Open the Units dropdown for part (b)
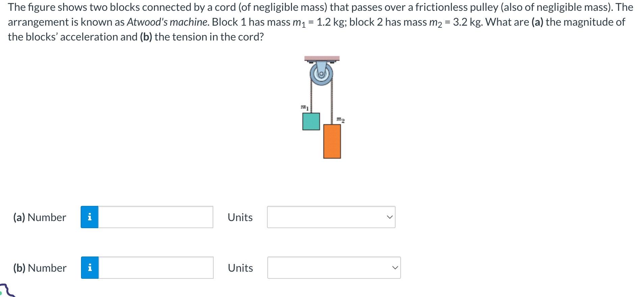This screenshot has height=297, width=644. pos(333,268)
